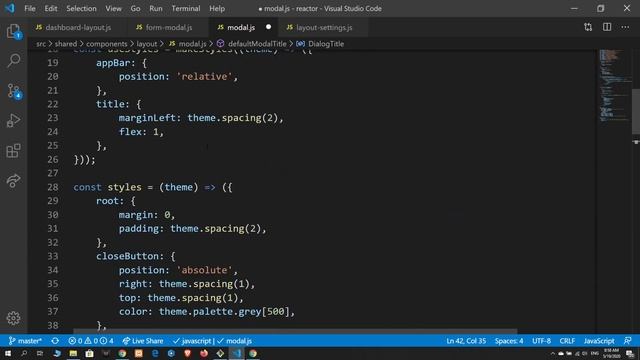Image resolution: width=640 pixels, height=360 pixels.
Task: Open Firefox from the taskbar
Action: coord(204,353)
